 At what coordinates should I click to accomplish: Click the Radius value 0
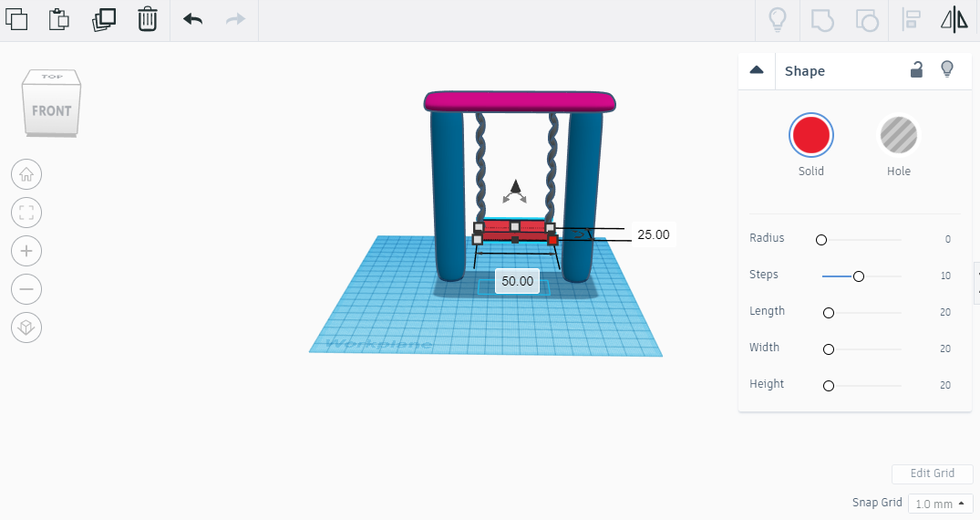[x=947, y=239]
